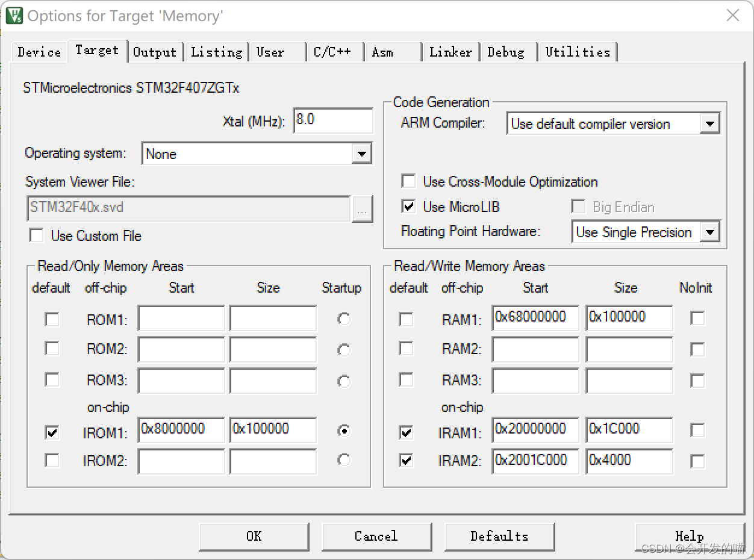The image size is (754, 560).
Task: Open the Listing tab
Action: (x=217, y=52)
